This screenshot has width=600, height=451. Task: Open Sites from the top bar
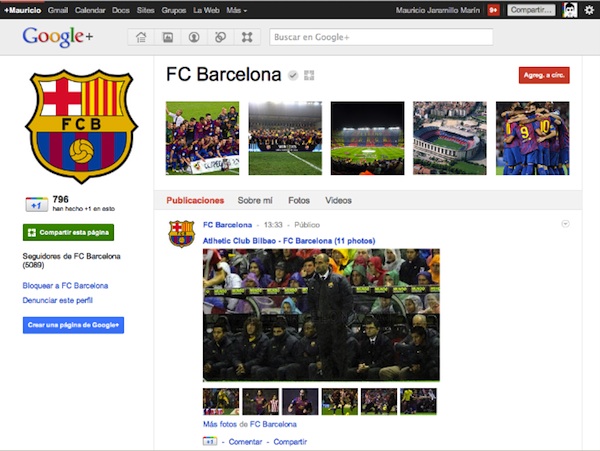pyautogui.click(x=145, y=10)
